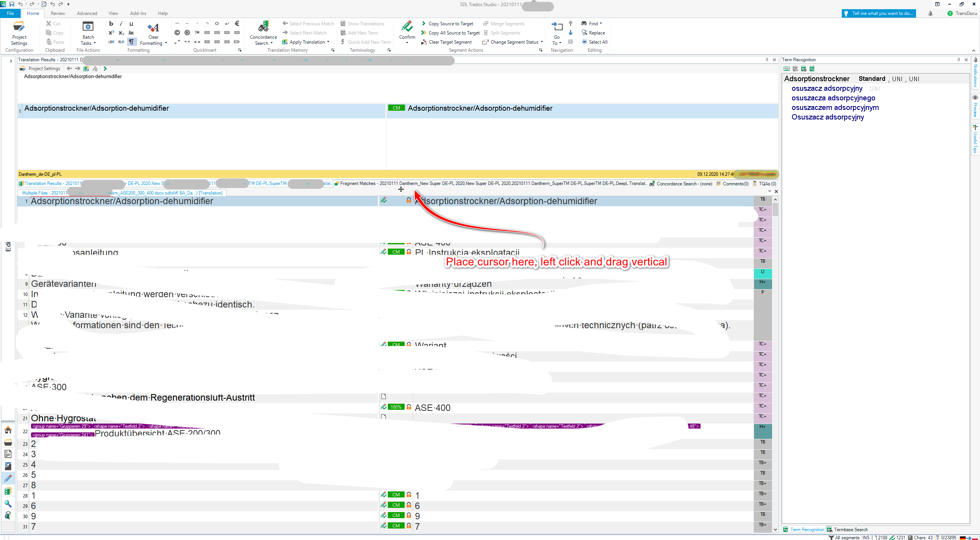Image resolution: width=980 pixels, height=540 pixels.
Task: Go to the next segment arrow
Action: click(570, 33)
